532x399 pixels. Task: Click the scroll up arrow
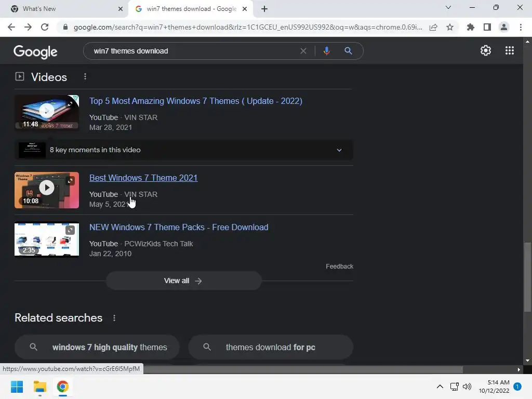point(527,42)
